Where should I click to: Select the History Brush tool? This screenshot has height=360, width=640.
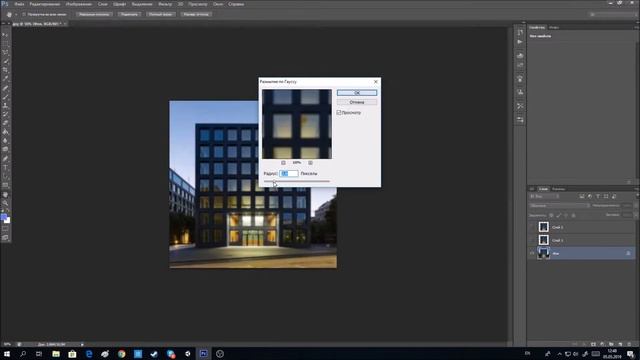[x=5, y=114]
